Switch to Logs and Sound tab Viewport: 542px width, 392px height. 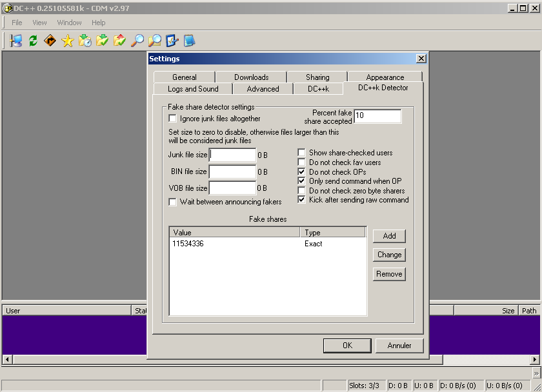pyautogui.click(x=193, y=89)
